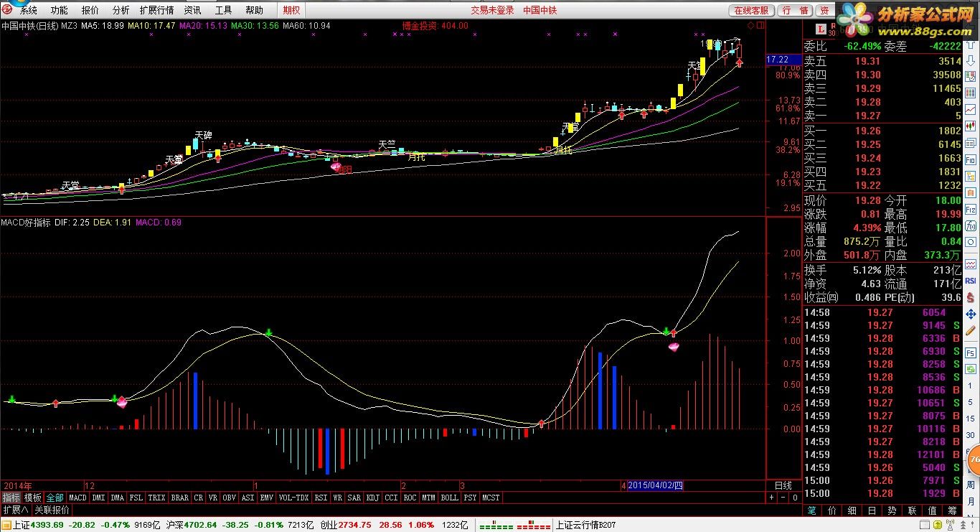Open the 扩展行情 menu

click(x=156, y=10)
